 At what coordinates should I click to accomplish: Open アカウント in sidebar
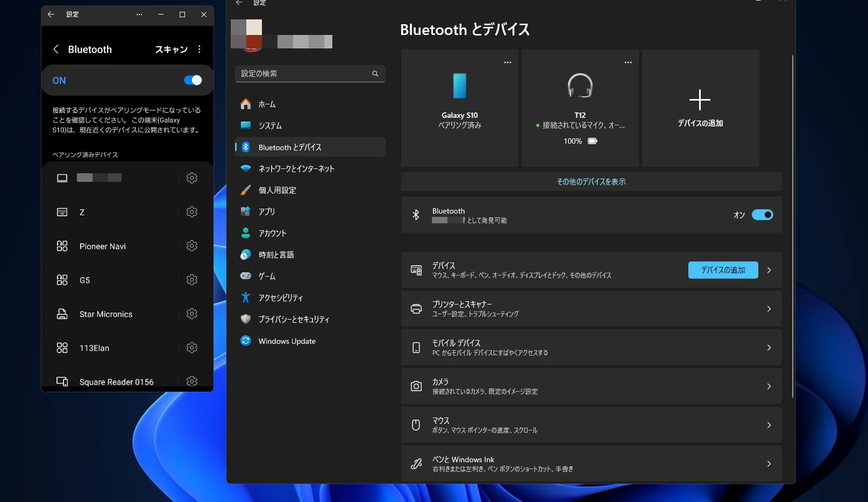[x=310, y=234]
